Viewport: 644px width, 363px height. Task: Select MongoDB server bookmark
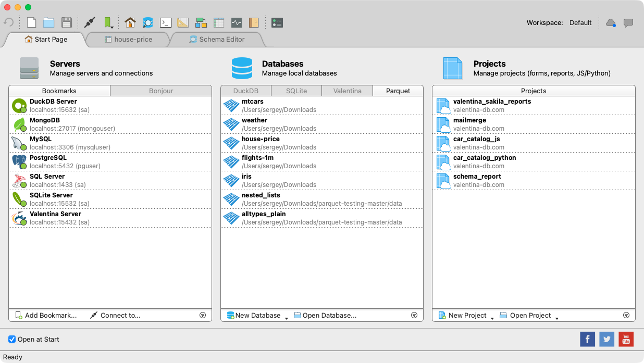point(110,124)
